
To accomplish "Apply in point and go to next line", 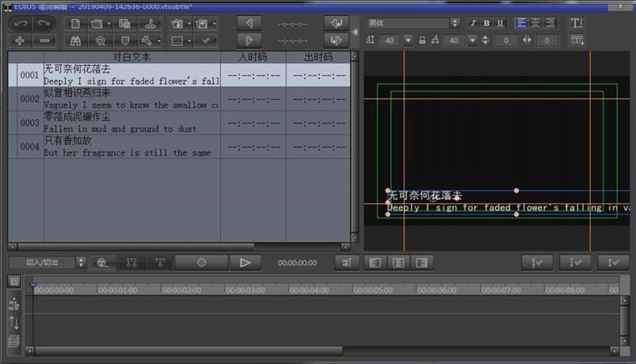I will click(336, 23).
